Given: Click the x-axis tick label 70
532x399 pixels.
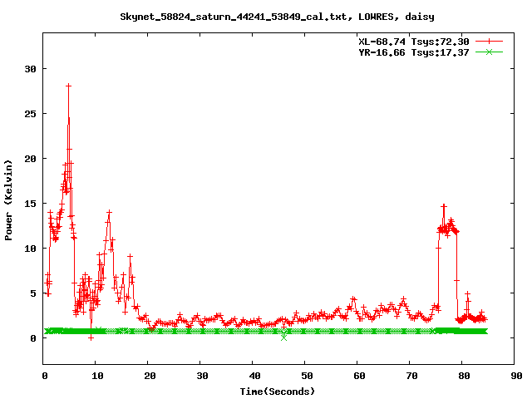Looking at the screenshot, I should (x=411, y=376).
